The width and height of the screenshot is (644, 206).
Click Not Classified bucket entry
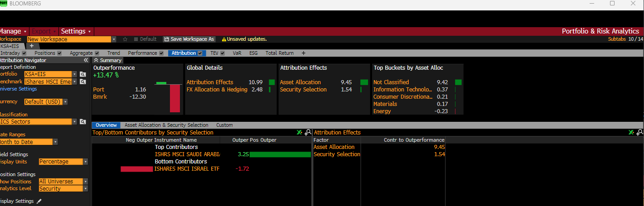(x=391, y=82)
